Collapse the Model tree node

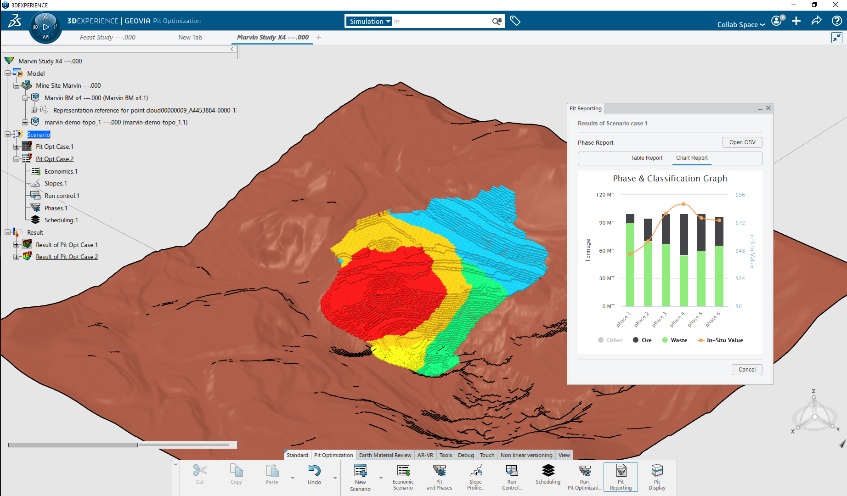tap(8, 73)
